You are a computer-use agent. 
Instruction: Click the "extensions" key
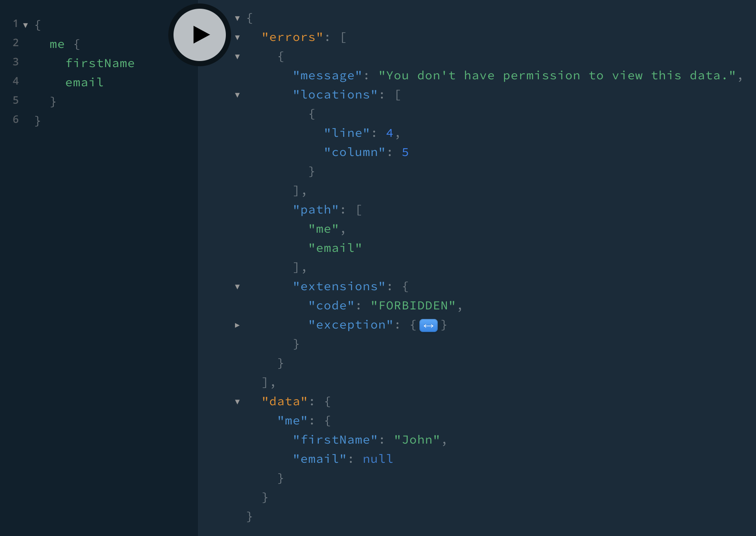[x=339, y=287]
